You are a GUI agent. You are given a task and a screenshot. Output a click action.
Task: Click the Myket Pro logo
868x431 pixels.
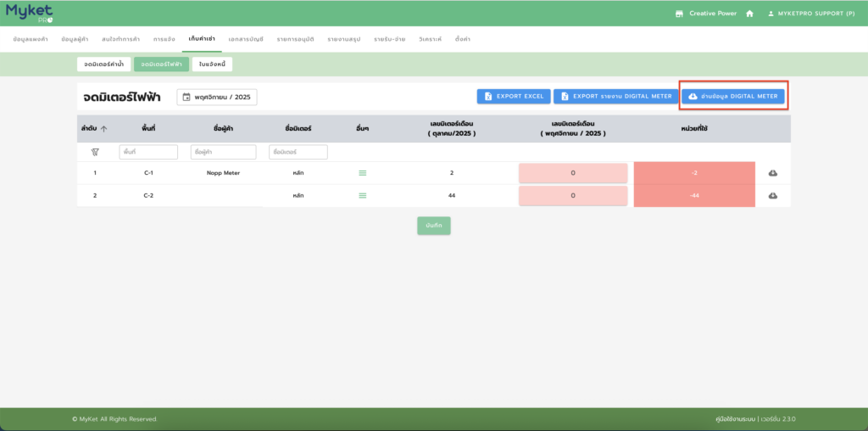29,13
